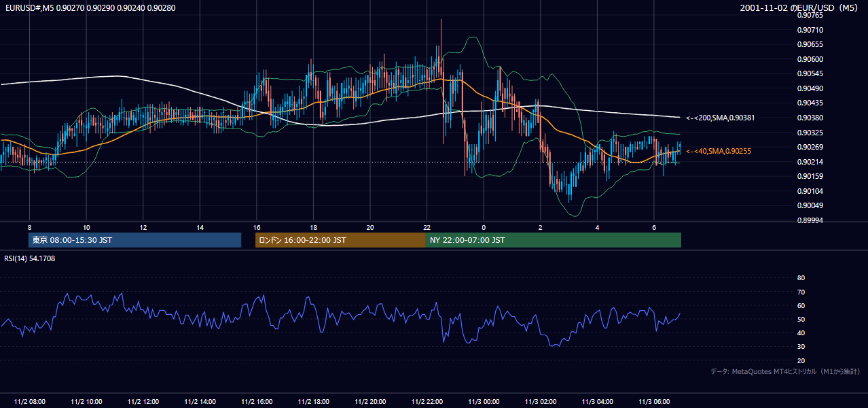Click price axis value 0.89994
Screen dimensions: 868x408
click(x=810, y=220)
